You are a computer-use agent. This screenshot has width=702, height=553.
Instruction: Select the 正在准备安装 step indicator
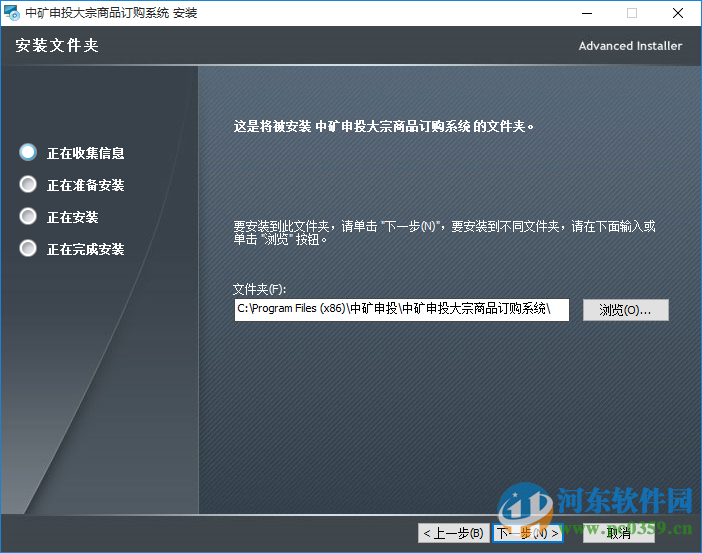tap(28, 184)
